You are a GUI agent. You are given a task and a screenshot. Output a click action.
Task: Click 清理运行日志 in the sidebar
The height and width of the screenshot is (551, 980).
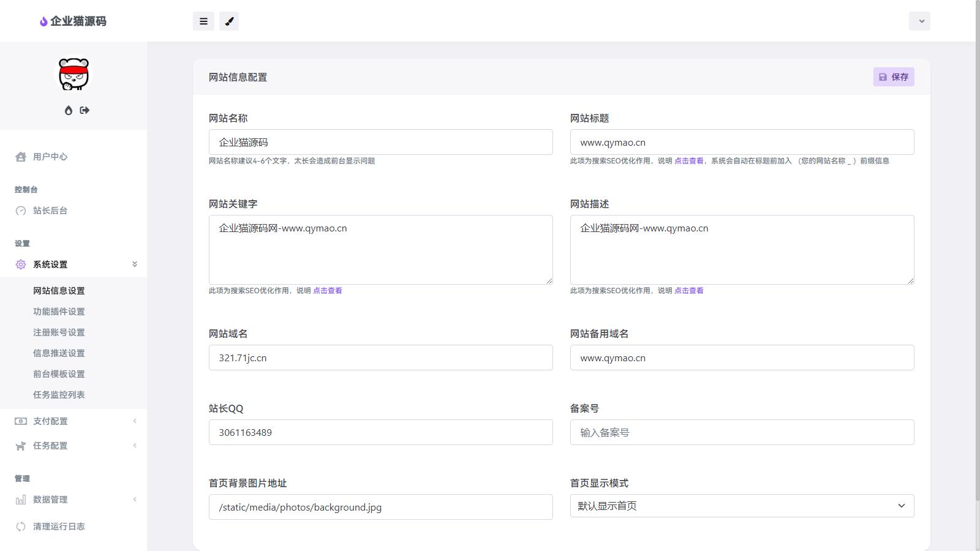(x=59, y=527)
